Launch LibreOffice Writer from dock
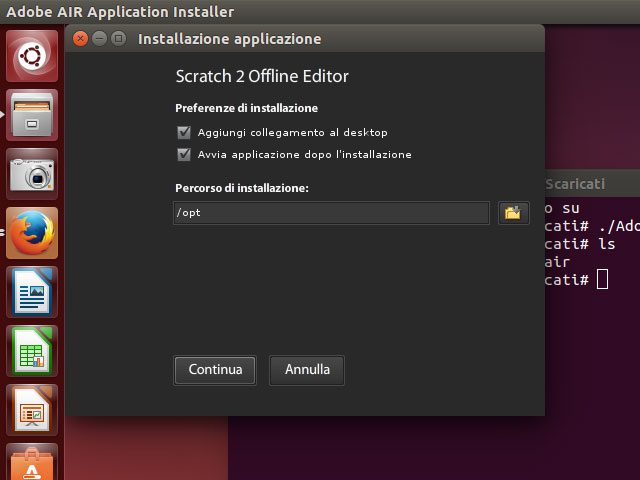Image resolution: width=640 pixels, height=480 pixels. coord(32,292)
